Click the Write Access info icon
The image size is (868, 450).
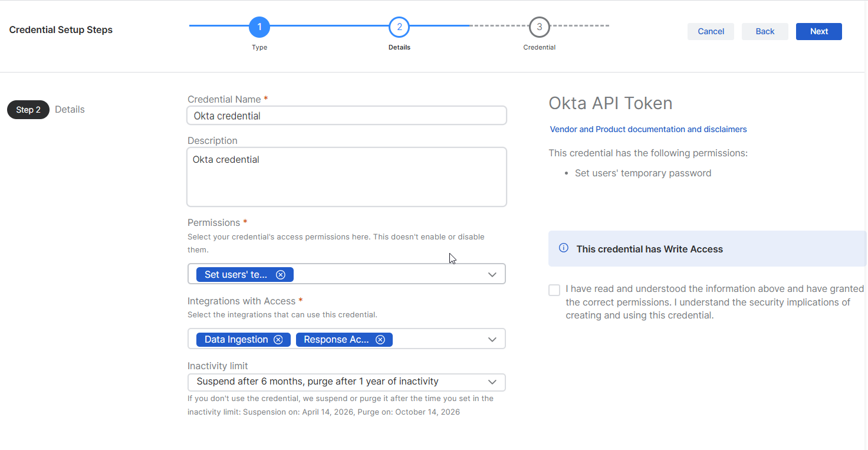[x=563, y=248]
